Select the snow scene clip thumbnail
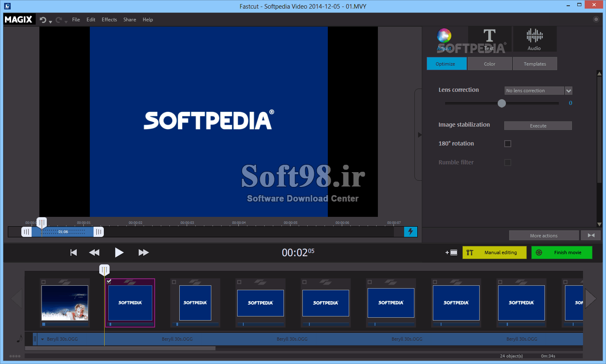606x364 pixels. coord(65,303)
